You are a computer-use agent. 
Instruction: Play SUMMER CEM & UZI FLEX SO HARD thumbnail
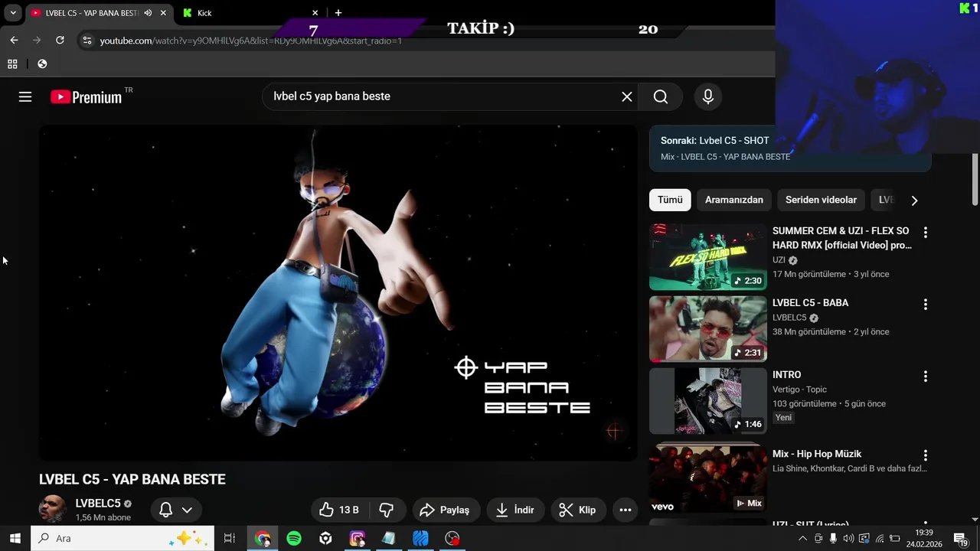708,257
